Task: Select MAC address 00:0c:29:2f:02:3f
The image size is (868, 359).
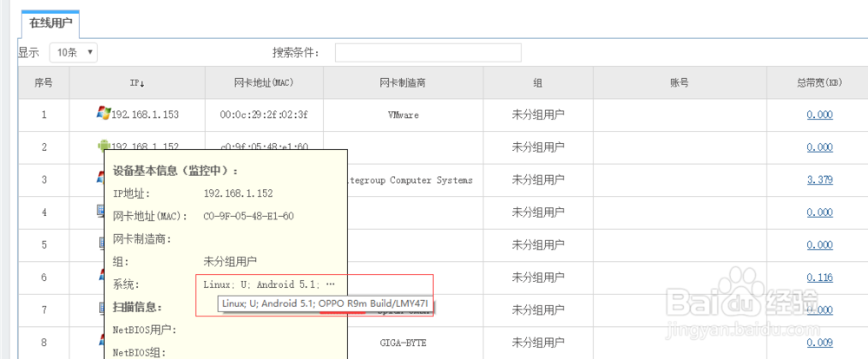Action: (x=264, y=115)
